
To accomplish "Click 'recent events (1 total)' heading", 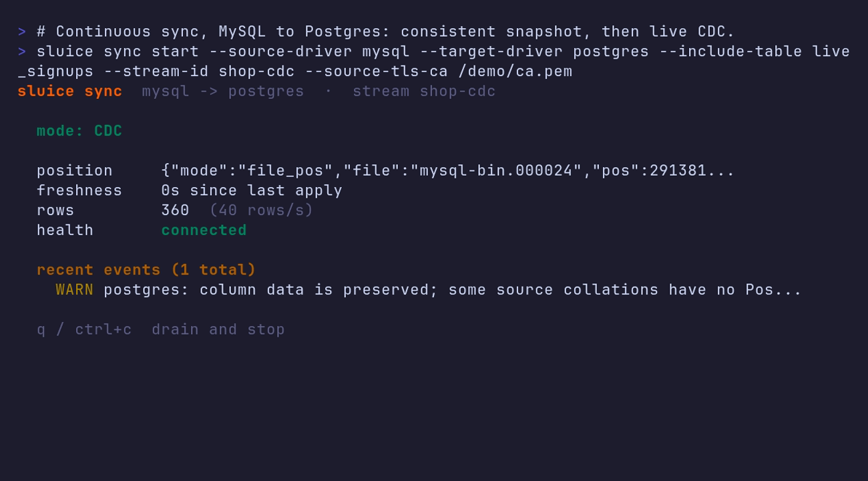I will pyautogui.click(x=146, y=269).
